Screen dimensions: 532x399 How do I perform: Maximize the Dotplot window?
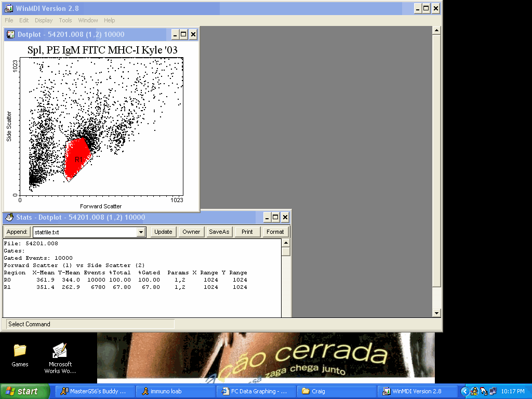coord(183,35)
